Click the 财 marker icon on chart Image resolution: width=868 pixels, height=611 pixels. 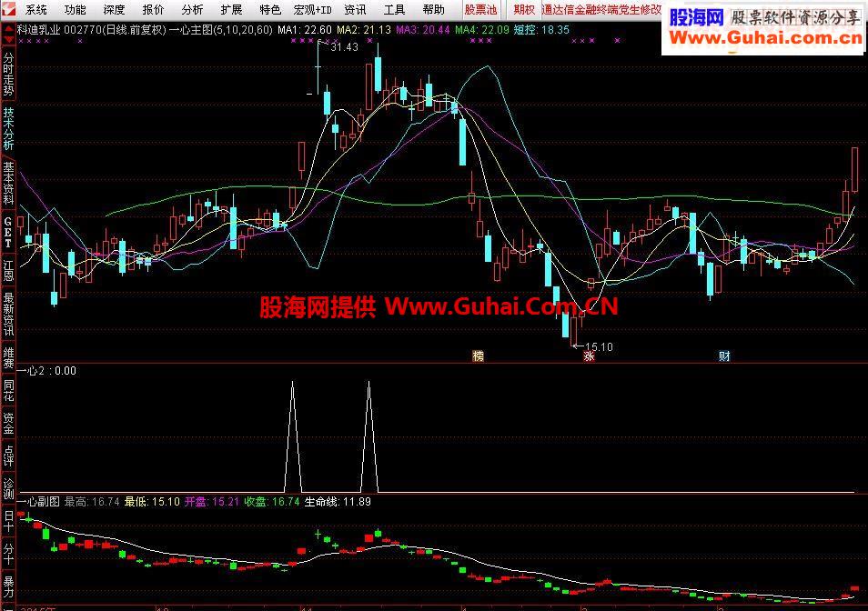pos(724,356)
